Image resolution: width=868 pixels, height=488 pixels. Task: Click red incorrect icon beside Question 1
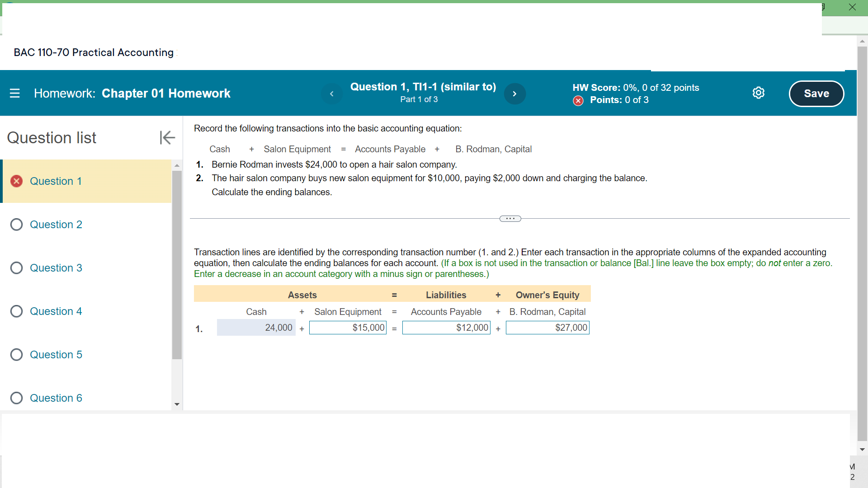(17, 181)
